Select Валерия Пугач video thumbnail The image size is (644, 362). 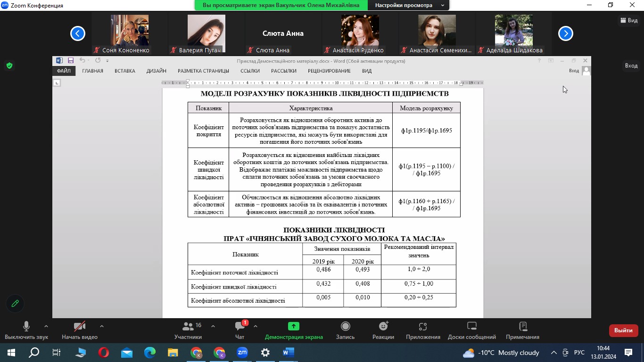(x=206, y=33)
